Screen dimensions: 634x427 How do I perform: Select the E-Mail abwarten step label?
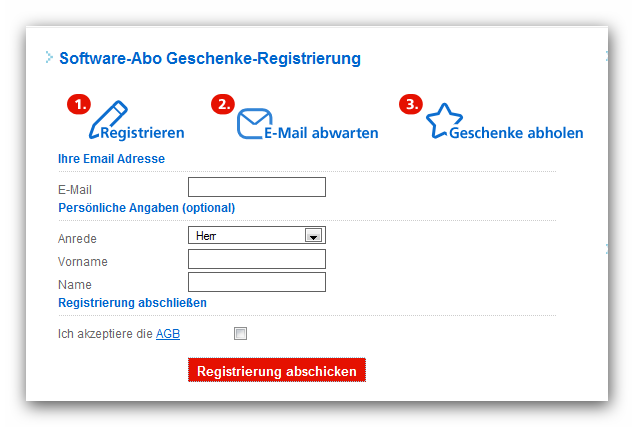pos(321,132)
